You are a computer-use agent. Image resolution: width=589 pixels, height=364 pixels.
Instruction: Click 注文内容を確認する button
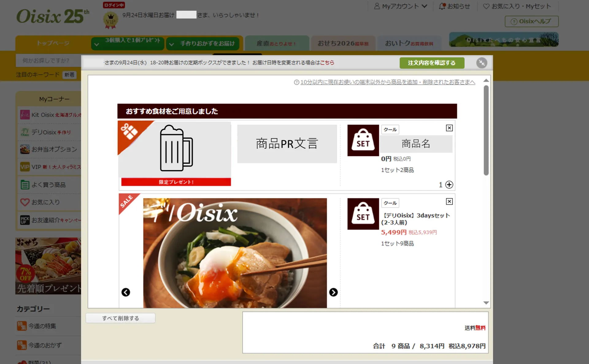pos(432,63)
